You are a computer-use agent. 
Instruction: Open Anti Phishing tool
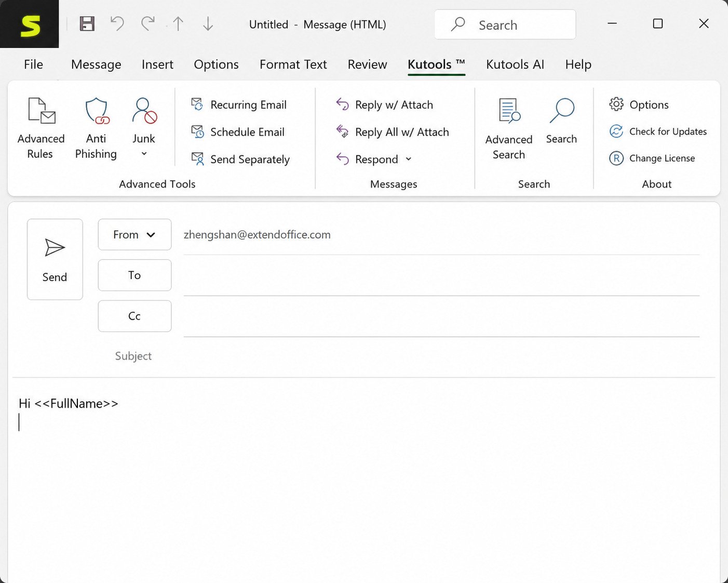(96, 128)
